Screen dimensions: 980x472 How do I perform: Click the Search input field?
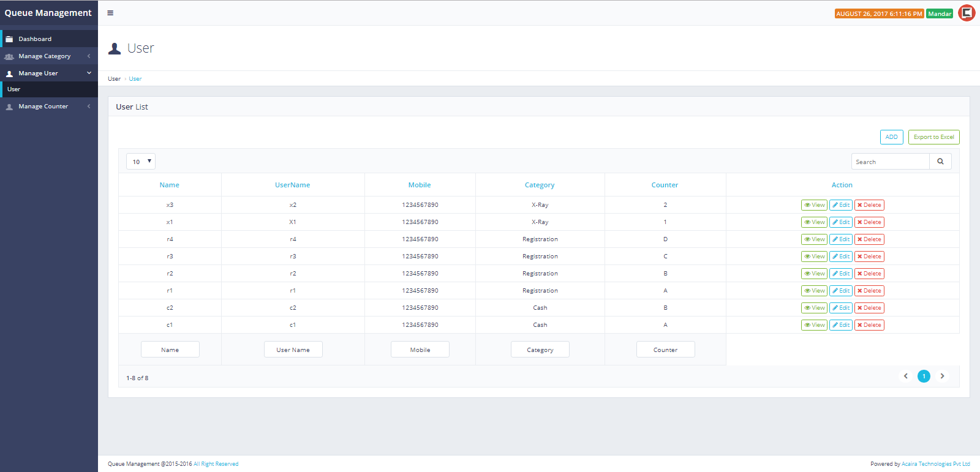[x=890, y=162]
